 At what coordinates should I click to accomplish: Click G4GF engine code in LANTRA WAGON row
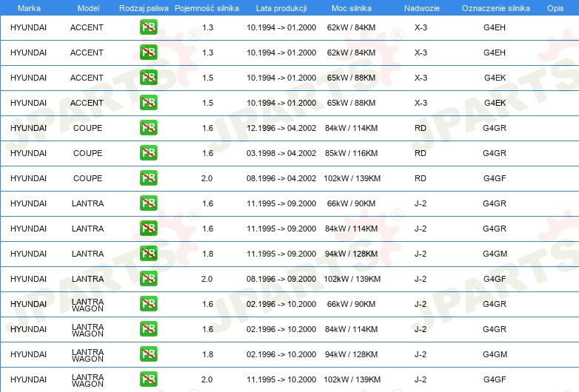(495, 379)
